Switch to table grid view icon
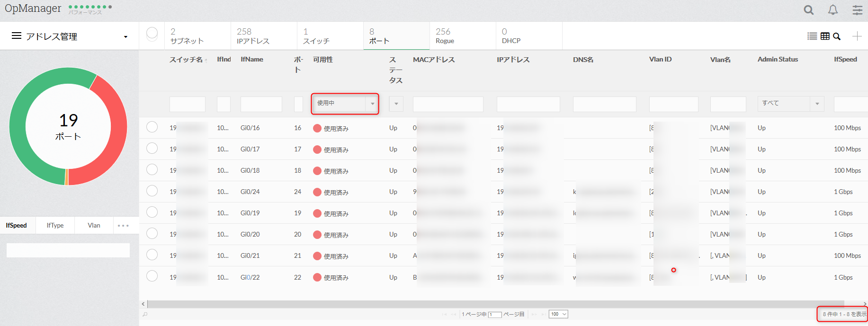This screenshot has width=868, height=326. [x=825, y=36]
